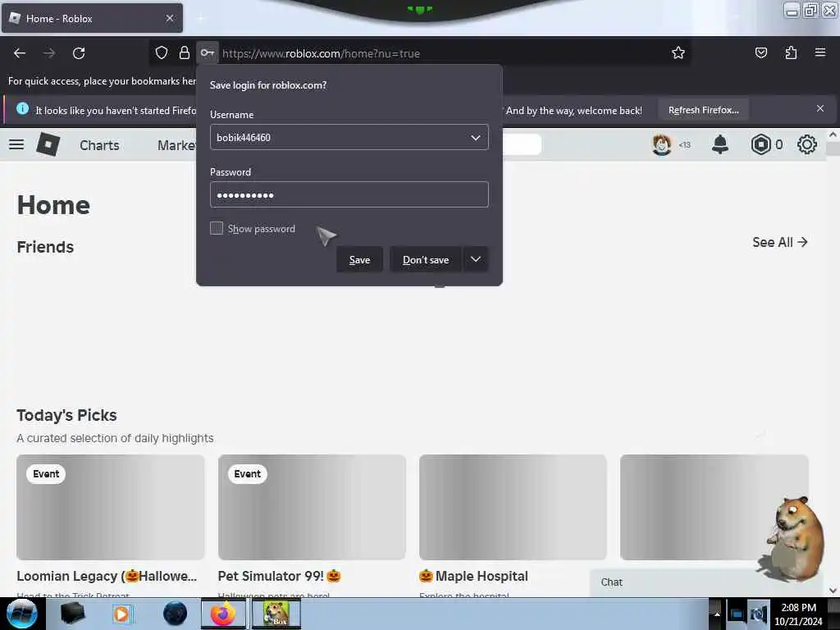This screenshot has height=630, width=840.
Task: Open the media player taskbar icon
Action: [x=122, y=614]
